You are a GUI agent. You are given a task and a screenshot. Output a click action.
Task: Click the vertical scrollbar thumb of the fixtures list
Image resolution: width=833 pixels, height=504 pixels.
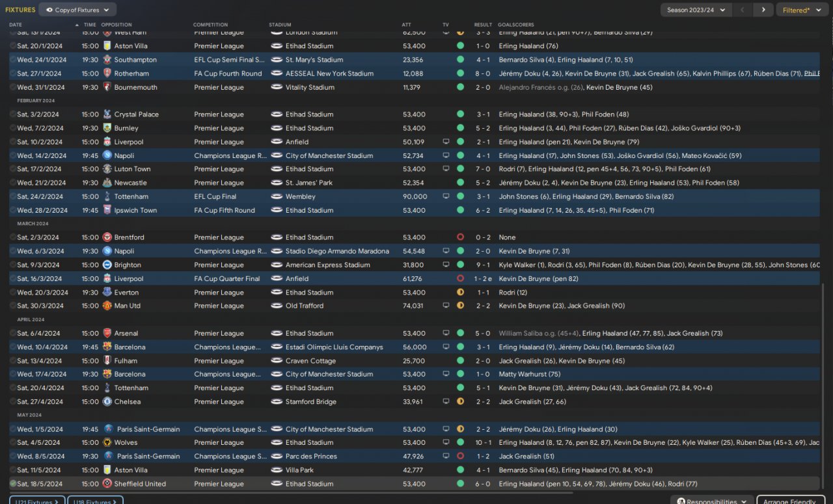pos(823,387)
